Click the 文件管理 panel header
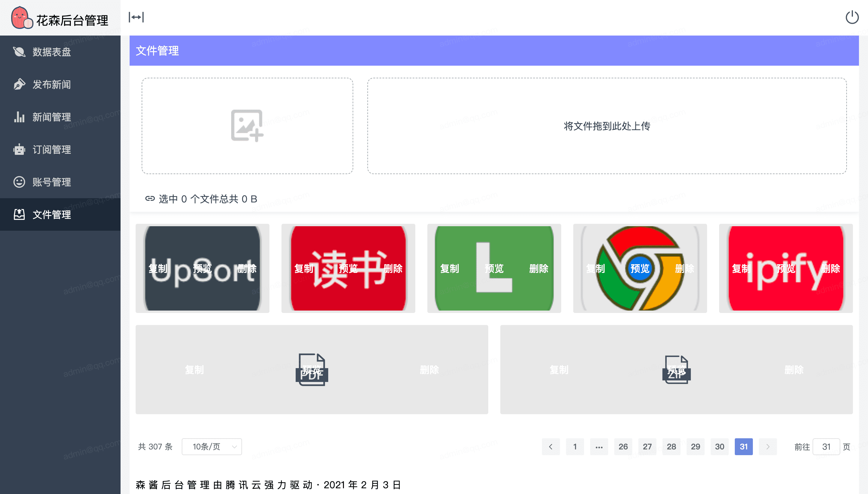The width and height of the screenshot is (868, 494). tap(157, 51)
